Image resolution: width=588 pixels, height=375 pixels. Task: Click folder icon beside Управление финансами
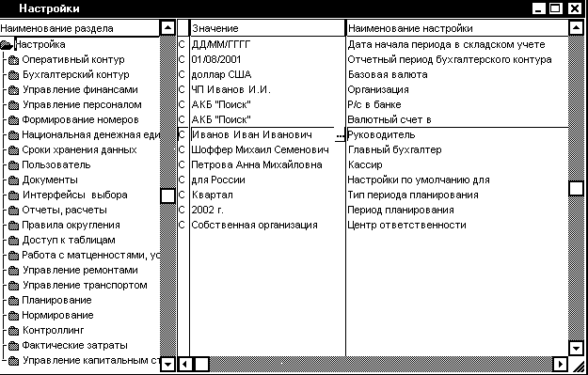pyautogui.click(x=13, y=90)
